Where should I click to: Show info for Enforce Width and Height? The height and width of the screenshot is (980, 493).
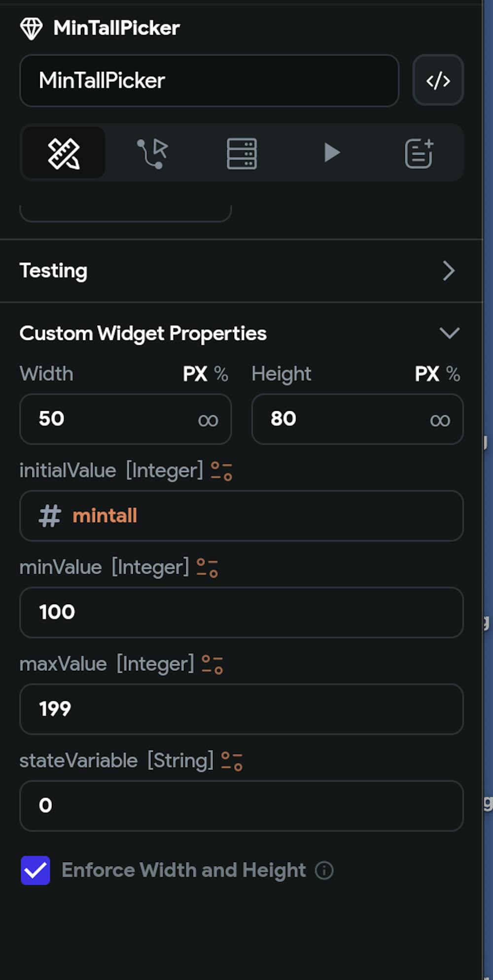click(x=324, y=871)
